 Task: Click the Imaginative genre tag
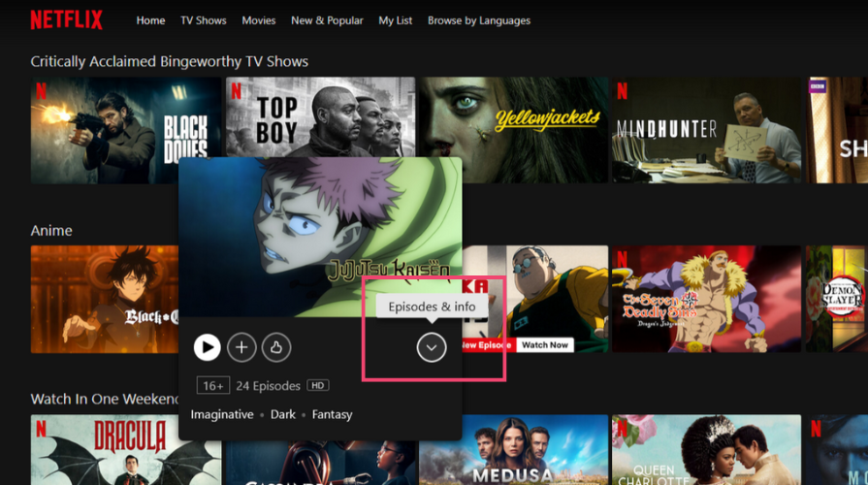pos(222,415)
